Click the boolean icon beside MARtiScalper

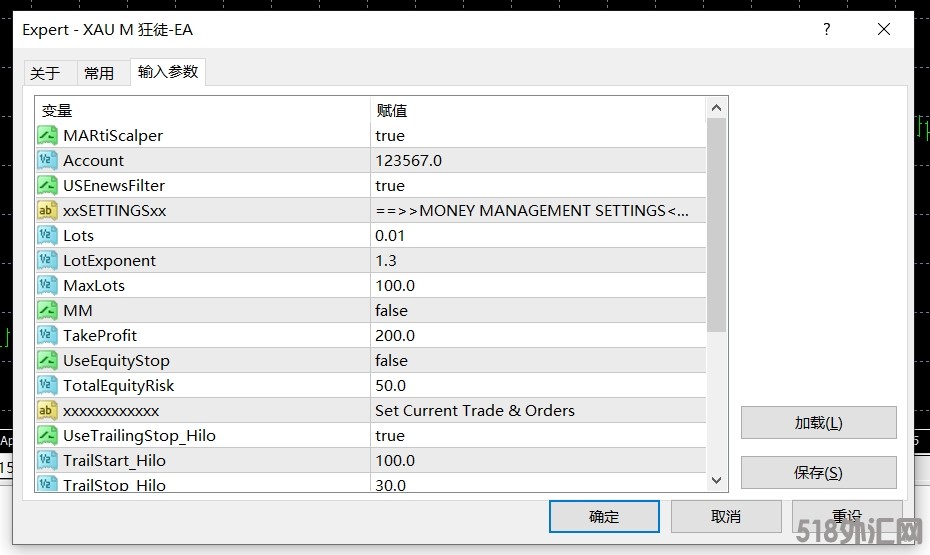point(47,135)
